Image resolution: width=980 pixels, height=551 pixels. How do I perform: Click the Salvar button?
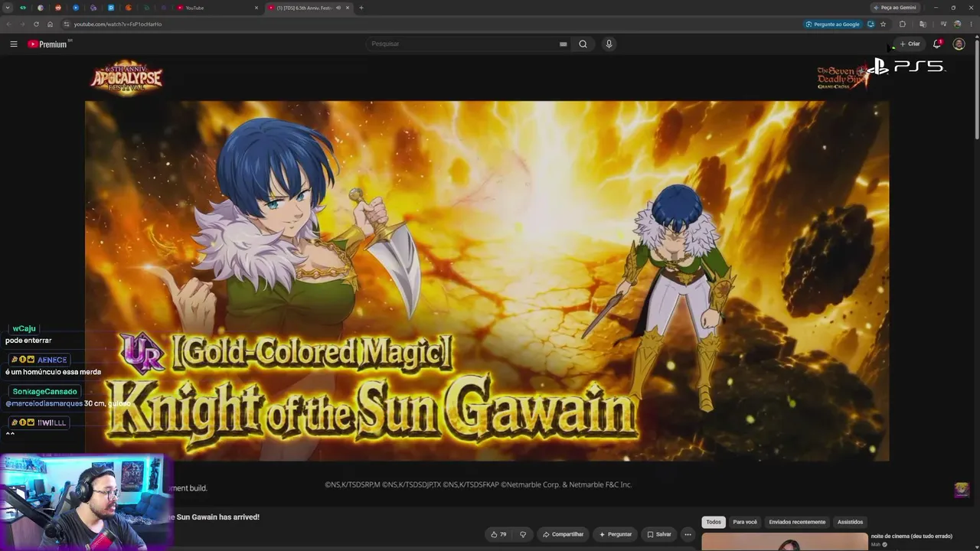pos(658,534)
